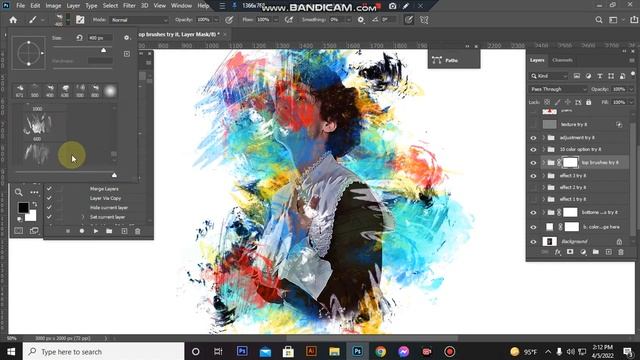Toggle Hide current layer step checkmark
Viewport: 640px width, 360px height.
tap(49, 207)
